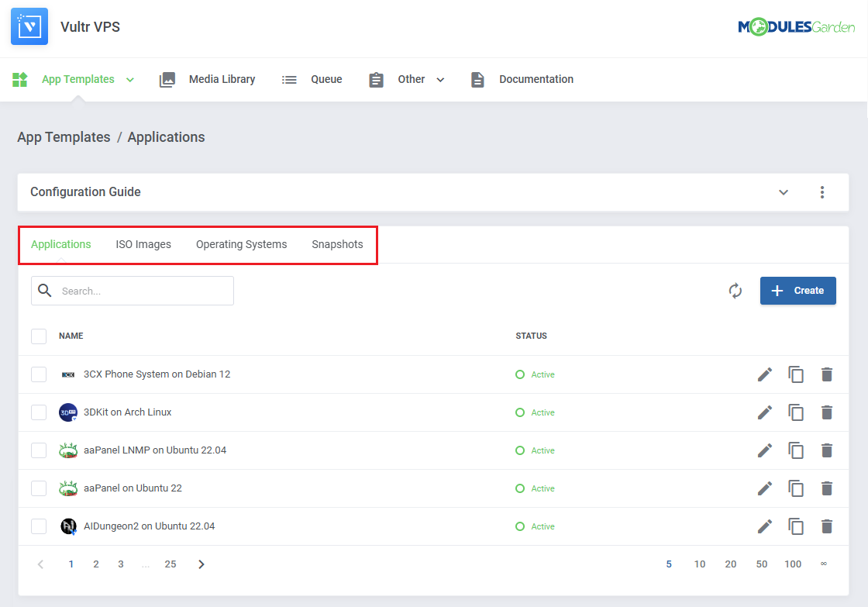Edit aaPanel on Ubuntu 22
The image size is (868, 607).
764,488
